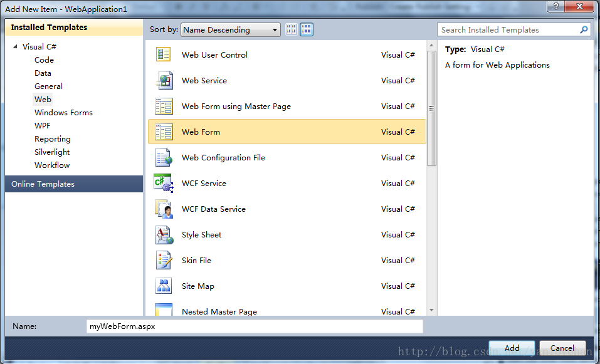Screen dimensions: 600x364
Task: Select the WCF Service name text
Action: click(204, 183)
